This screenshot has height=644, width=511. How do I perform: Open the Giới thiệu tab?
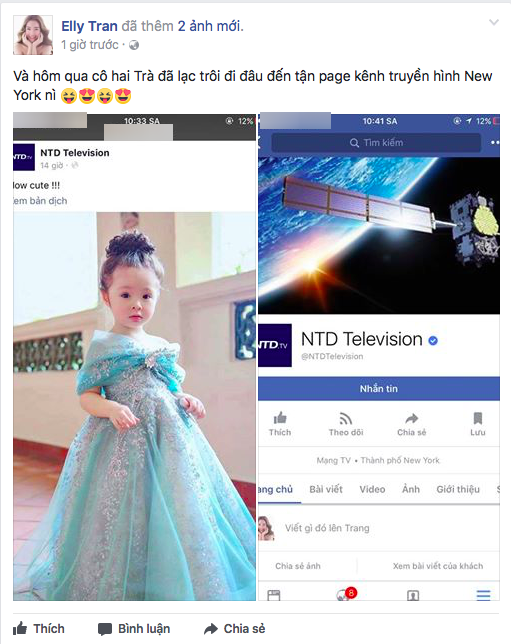point(458,489)
